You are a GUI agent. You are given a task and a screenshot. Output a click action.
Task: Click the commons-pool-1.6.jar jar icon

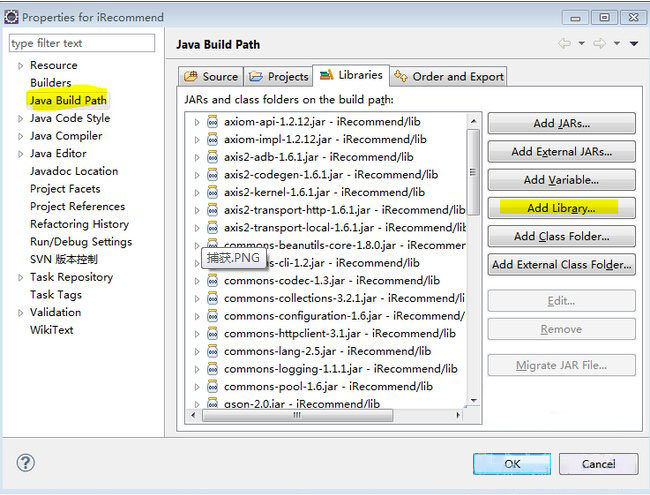point(212,386)
